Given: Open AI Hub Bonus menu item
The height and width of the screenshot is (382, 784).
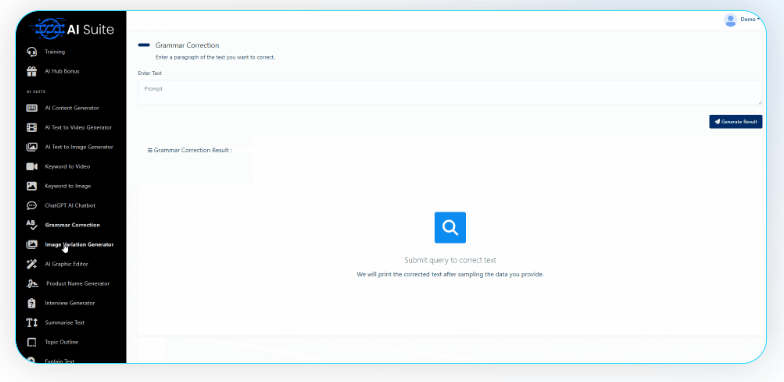Looking at the screenshot, I should [x=62, y=72].
